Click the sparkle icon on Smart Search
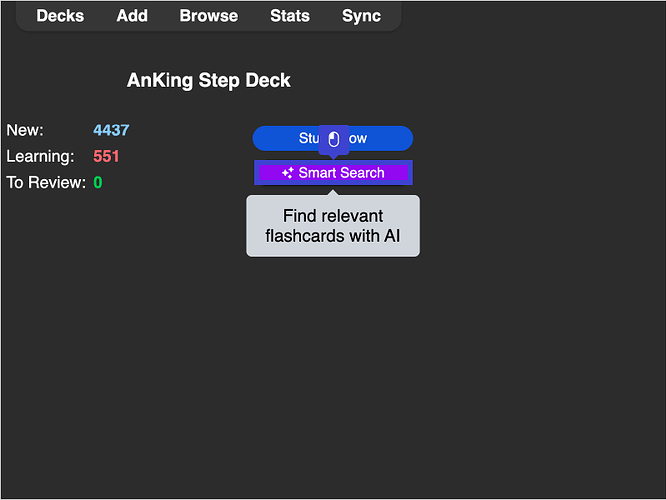Viewport: 666px width, 500px height. point(287,173)
